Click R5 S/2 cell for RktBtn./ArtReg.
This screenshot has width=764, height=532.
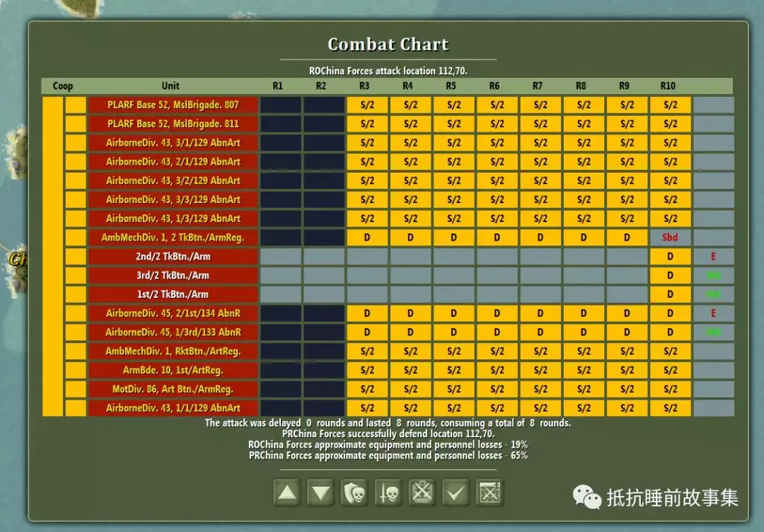(453, 352)
